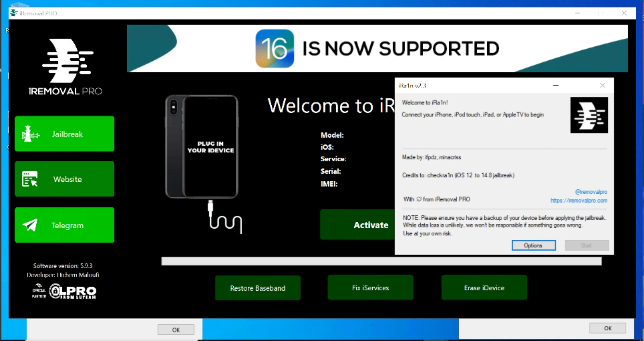Image resolution: width=644 pixels, height=341 pixels.
Task: Click the Erase iDevice button
Action: [x=484, y=288]
